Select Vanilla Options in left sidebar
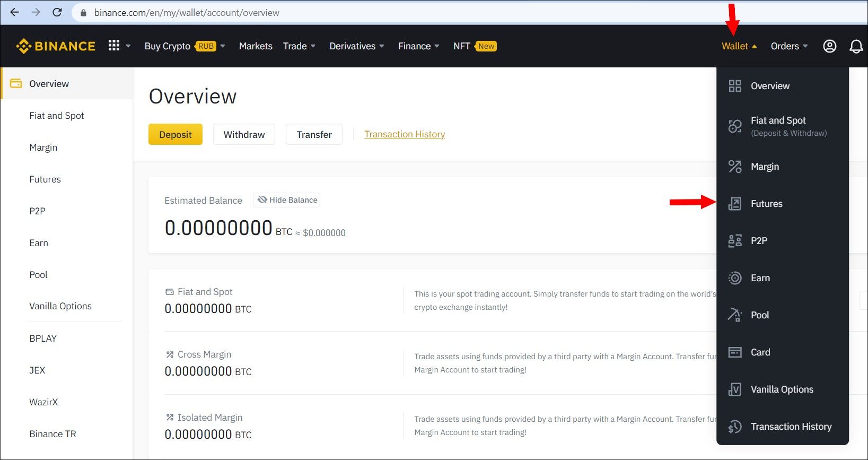868x460 pixels. point(60,306)
